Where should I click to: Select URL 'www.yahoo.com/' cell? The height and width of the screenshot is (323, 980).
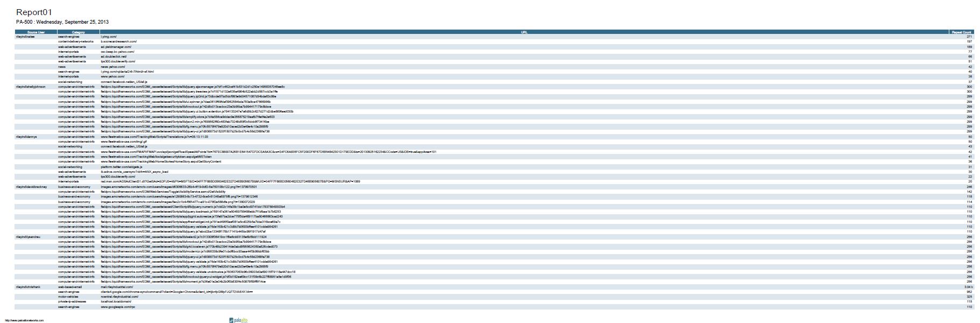[x=112, y=76]
